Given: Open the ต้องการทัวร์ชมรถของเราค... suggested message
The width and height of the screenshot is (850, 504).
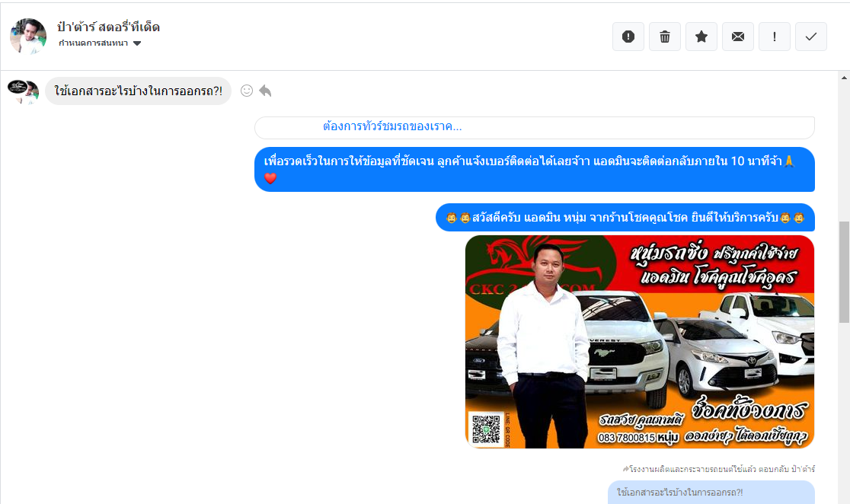Looking at the screenshot, I should click(392, 126).
